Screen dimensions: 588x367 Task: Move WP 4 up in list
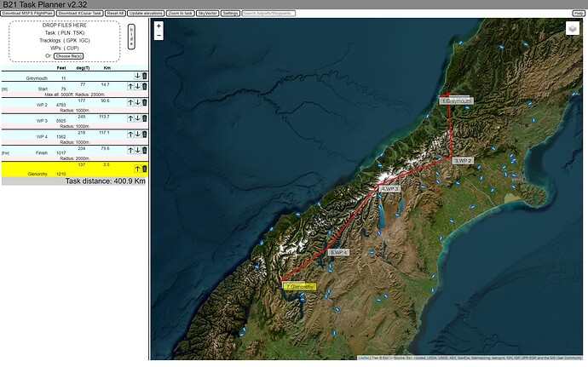(x=130, y=135)
